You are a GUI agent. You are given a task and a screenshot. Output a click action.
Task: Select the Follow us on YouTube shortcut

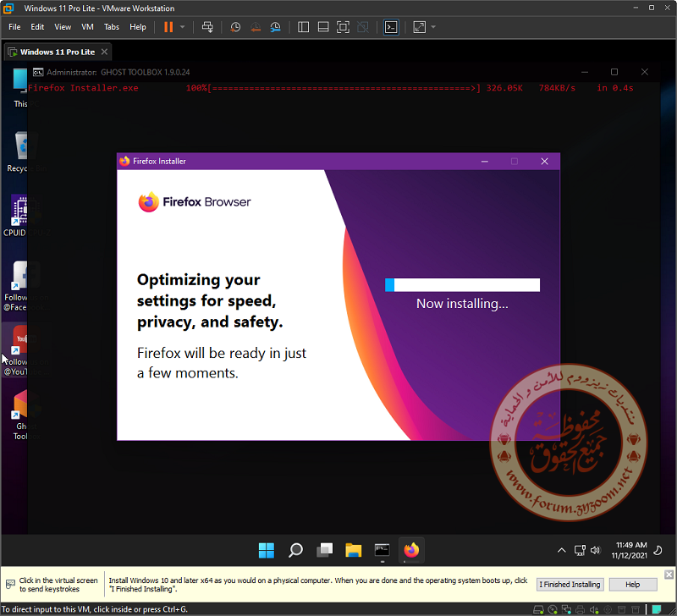[x=26, y=349]
